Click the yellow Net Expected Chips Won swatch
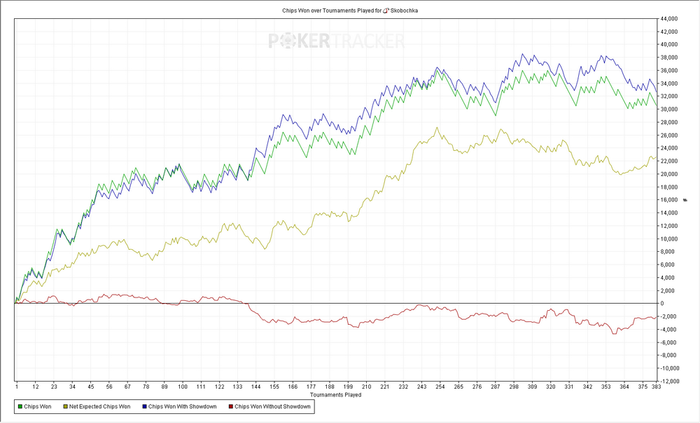Screen dimensions: 700x423 pos(65,406)
